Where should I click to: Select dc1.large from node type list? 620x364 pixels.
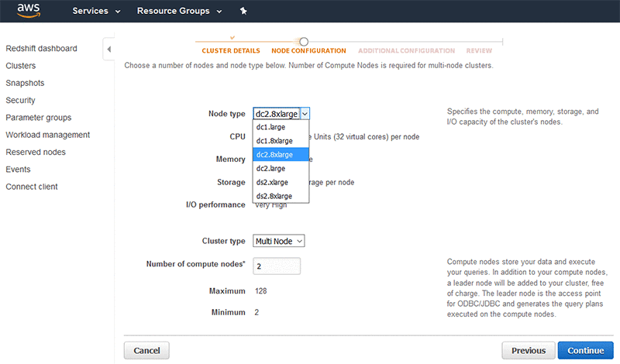281,127
